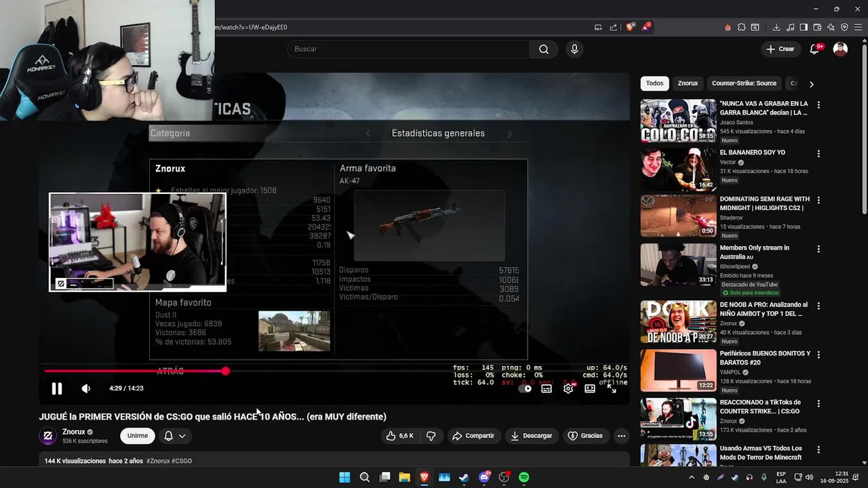Open the browser hamburger menu
868x488 pixels.
(x=859, y=27)
